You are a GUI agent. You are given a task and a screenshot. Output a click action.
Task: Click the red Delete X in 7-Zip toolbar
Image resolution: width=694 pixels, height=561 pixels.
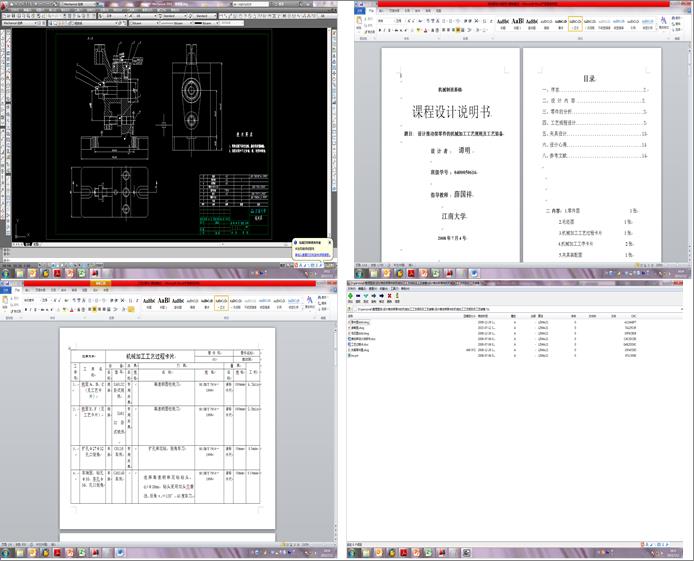coord(389,296)
